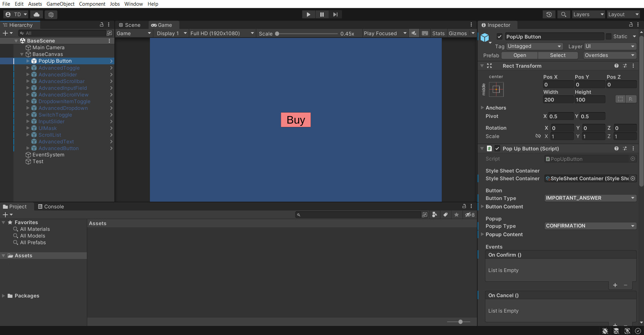Click the Step frame button
644x335 pixels.
coord(335,14)
